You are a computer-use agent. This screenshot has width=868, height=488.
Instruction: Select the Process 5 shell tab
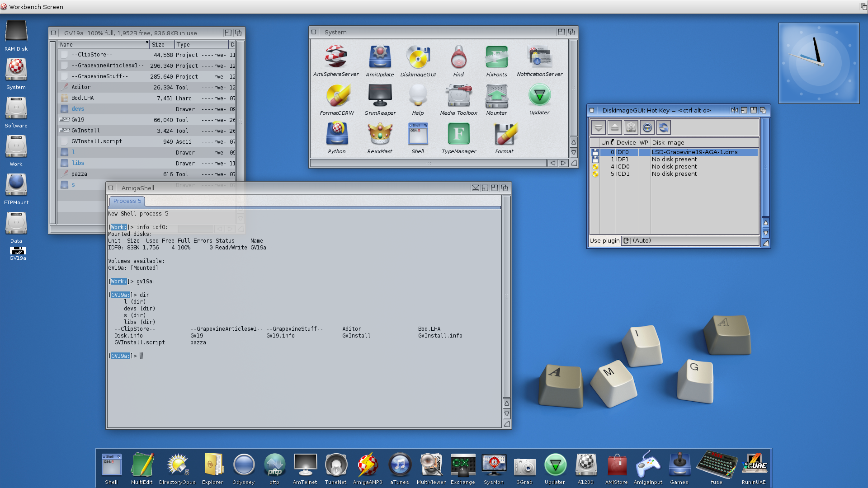(127, 201)
